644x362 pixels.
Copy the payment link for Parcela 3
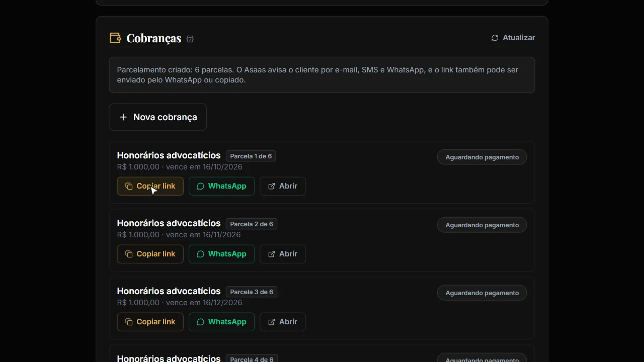(x=150, y=322)
